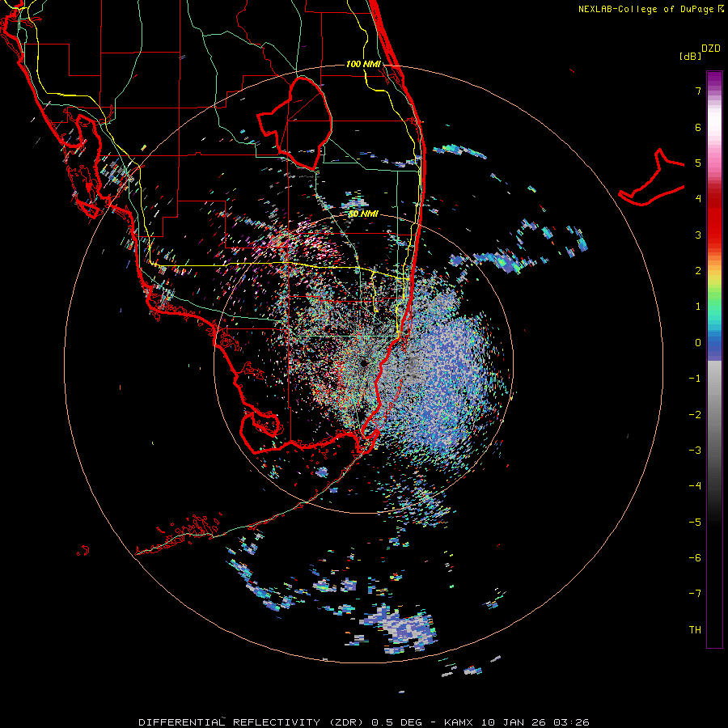Click the -5 value on the color scale
This screenshot has height=728, width=728.
tap(695, 523)
